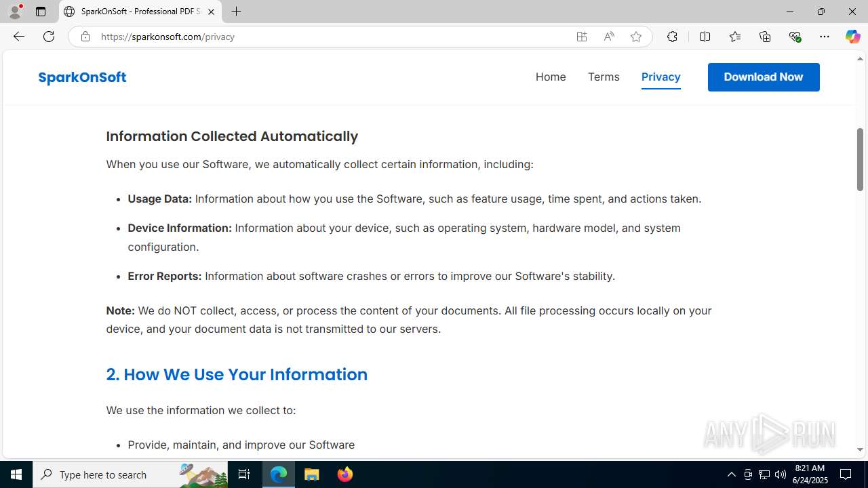This screenshot has width=868, height=488.
Task: Click the line We use the information we collect to:
Action: (201, 410)
